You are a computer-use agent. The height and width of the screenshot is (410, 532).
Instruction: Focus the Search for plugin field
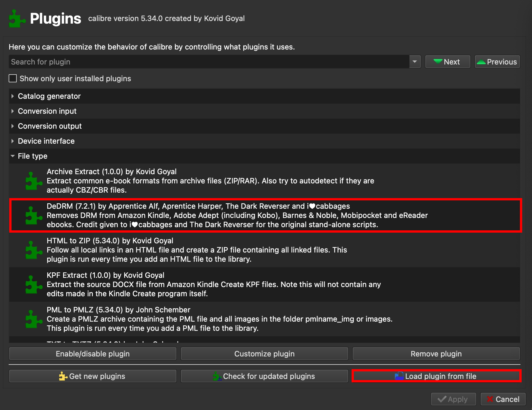point(209,62)
